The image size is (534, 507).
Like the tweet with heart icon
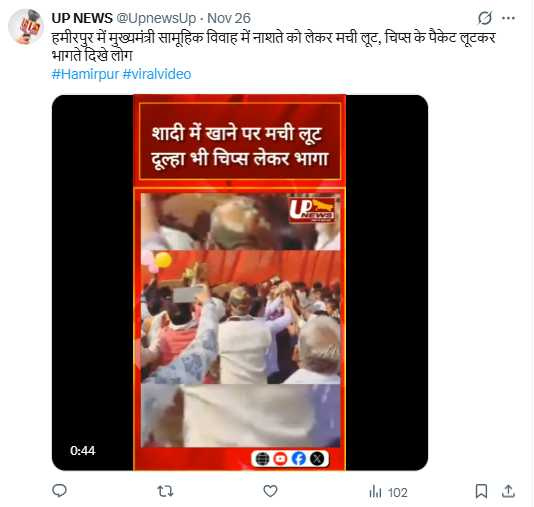pyautogui.click(x=270, y=491)
